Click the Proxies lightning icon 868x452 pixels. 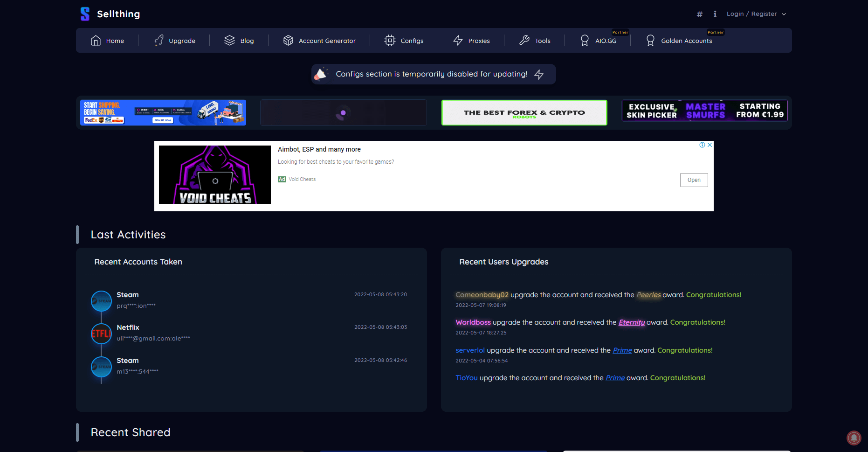coord(458,41)
